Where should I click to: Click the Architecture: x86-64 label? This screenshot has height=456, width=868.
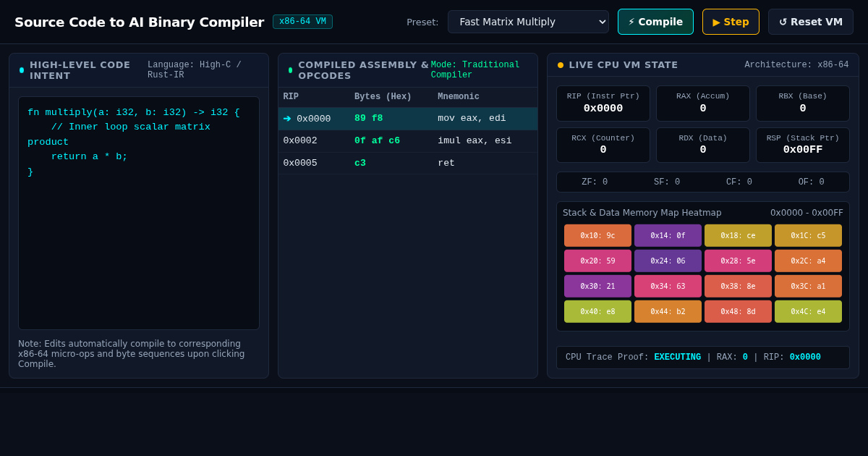coord(796,65)
